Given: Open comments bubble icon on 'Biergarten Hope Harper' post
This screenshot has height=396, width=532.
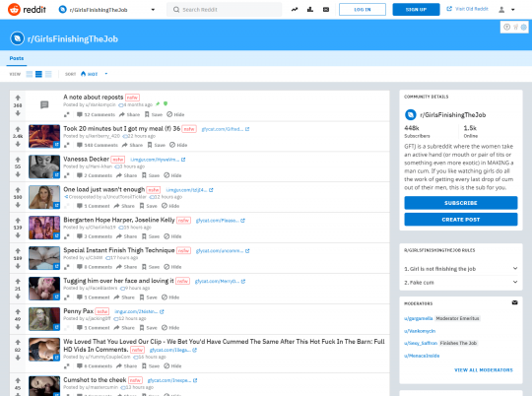Looking at the screenshot, I should (x=80, y=236).
